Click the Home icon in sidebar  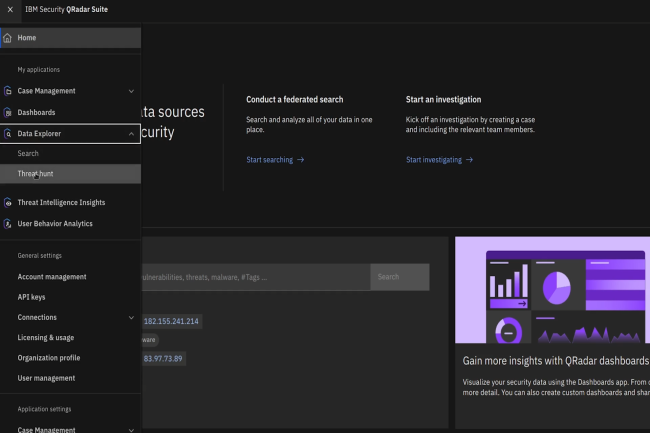(x=8, y=38)
